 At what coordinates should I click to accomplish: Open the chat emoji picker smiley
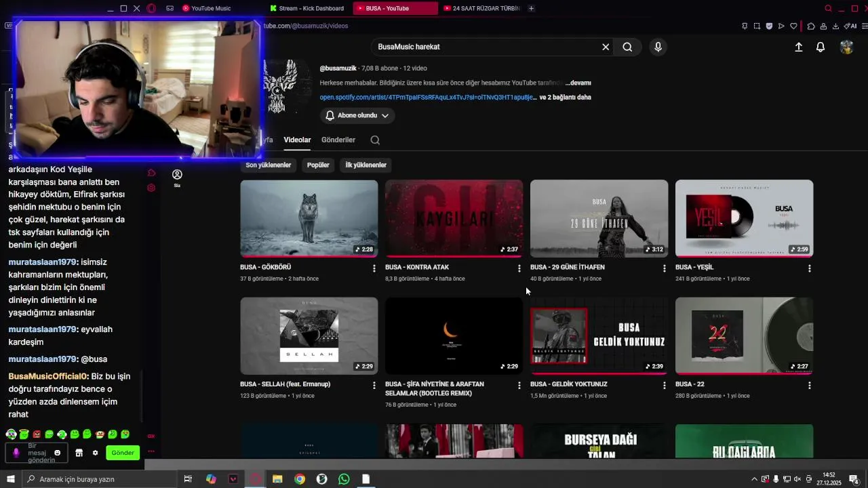[x=58, y=453]
